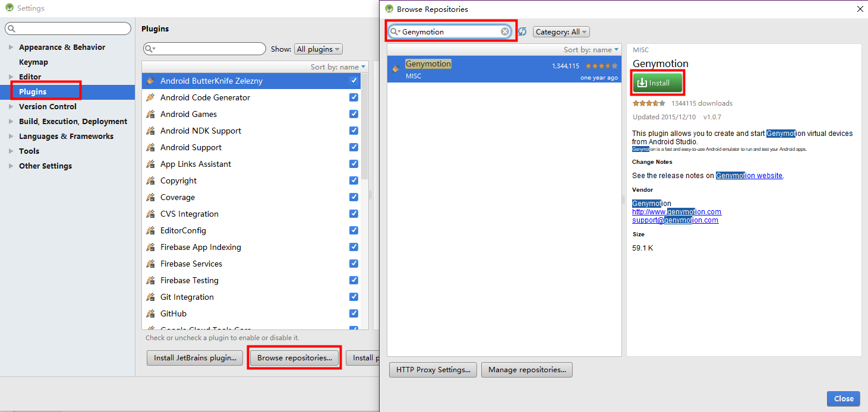Click the HTTP Proxy Settings button
The height and width of the screenshot is (412, 868).
pyautogui.click(x=433, y=370)
